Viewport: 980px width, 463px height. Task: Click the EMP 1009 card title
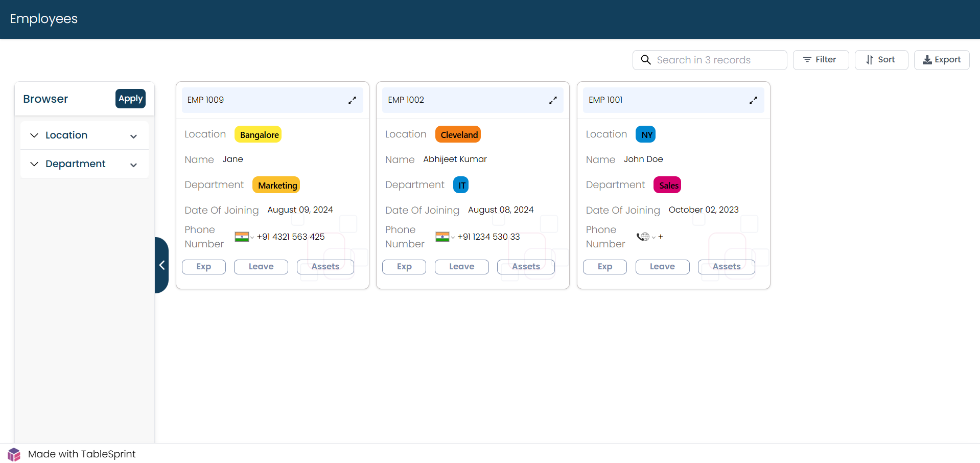click(205, 100)
